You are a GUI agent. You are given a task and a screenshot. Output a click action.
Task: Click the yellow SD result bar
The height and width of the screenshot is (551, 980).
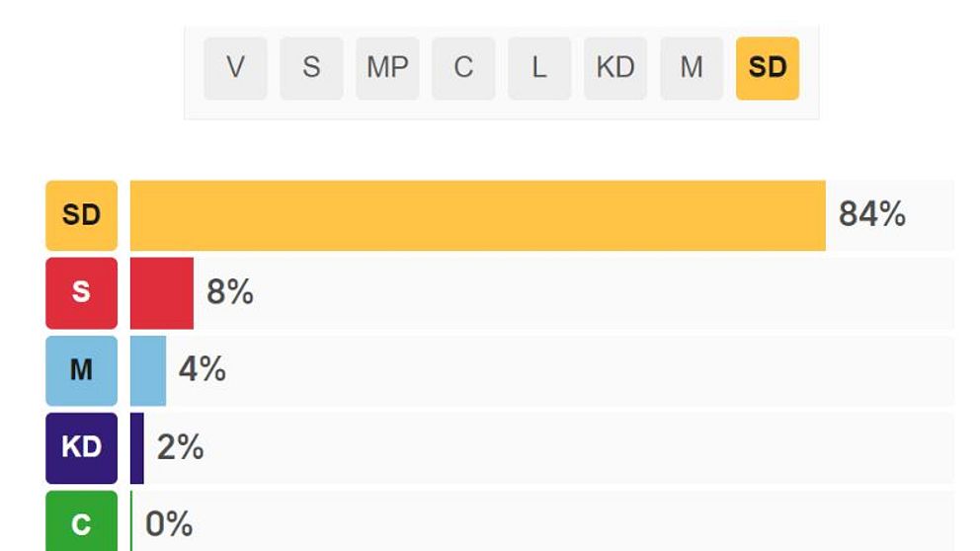click(x=477, y=215)
